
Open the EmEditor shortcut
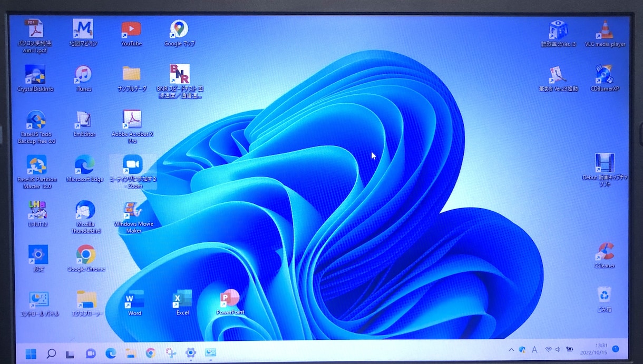click(83, 124)
